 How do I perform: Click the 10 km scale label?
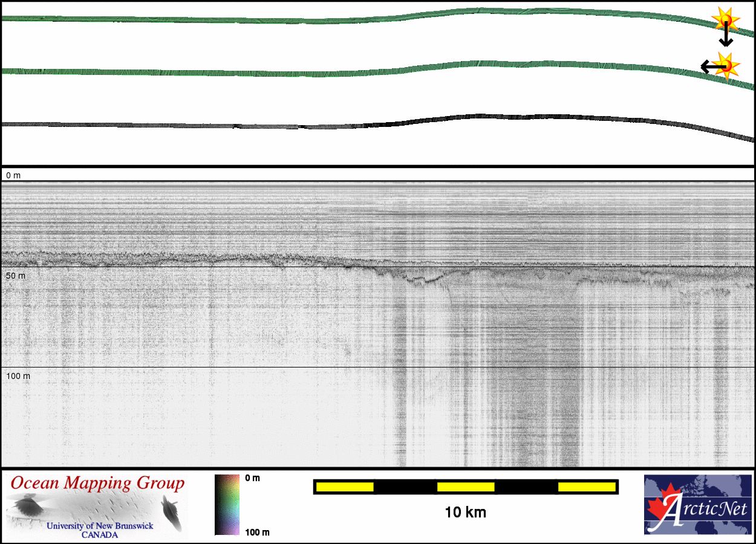point(465,513)
